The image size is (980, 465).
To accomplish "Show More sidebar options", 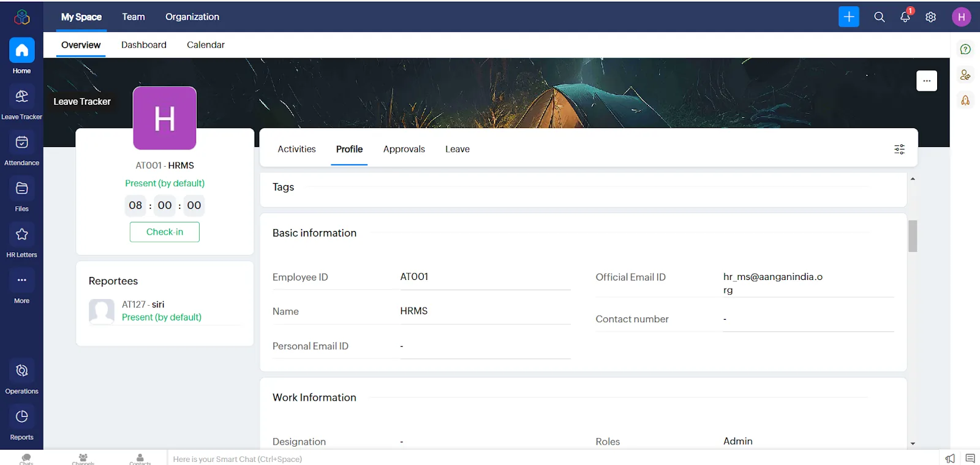I will pyautogui.click(x=21, y=286).
